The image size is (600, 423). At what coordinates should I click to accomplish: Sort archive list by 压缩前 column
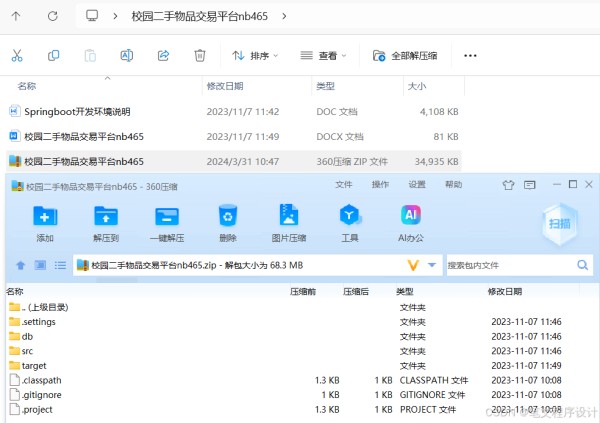point(303,292)
